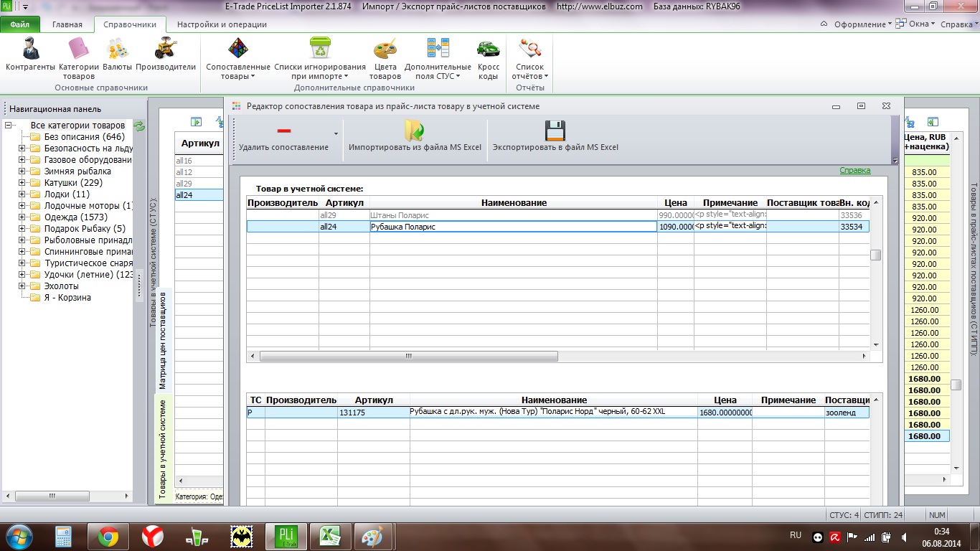The image size is (980, 551).
Task: Open the Сопоставленные товары dropdown
Action: click(238, 59)
